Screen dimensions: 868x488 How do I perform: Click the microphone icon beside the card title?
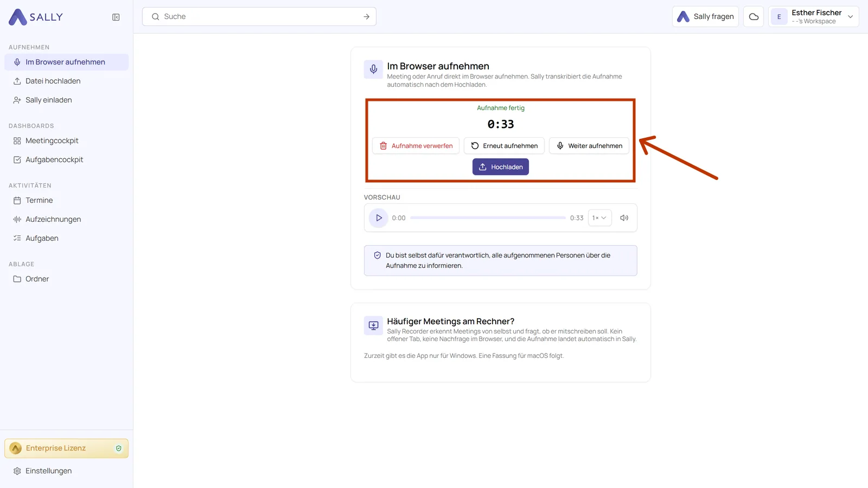(x=373, y=69)
